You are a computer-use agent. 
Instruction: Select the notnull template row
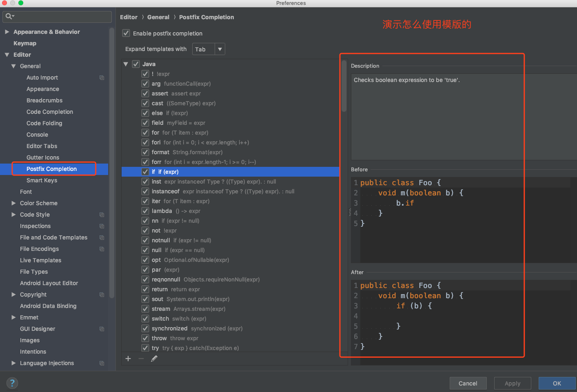tap(161, 240)
